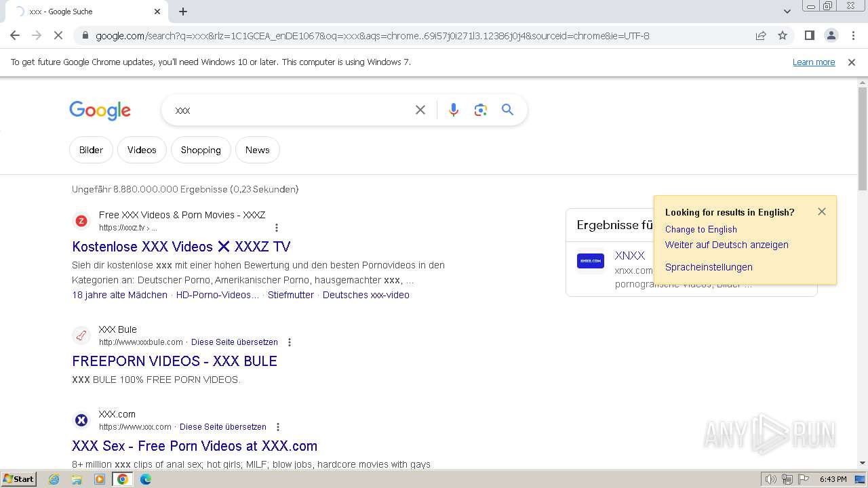Open the Action Center flag icon
Screen dimensions: 868x488
pyautogui.click(x=803, y=479)
